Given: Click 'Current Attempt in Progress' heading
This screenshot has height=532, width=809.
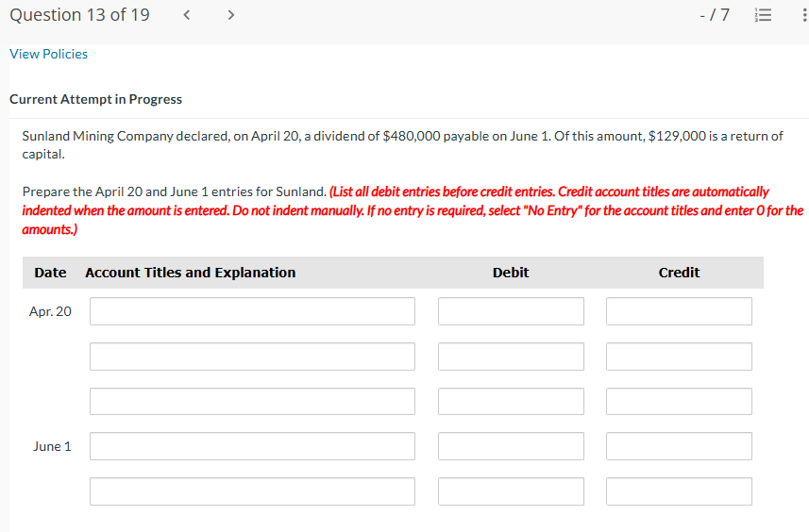Looking at the screenshot, I should coord(95,99).
